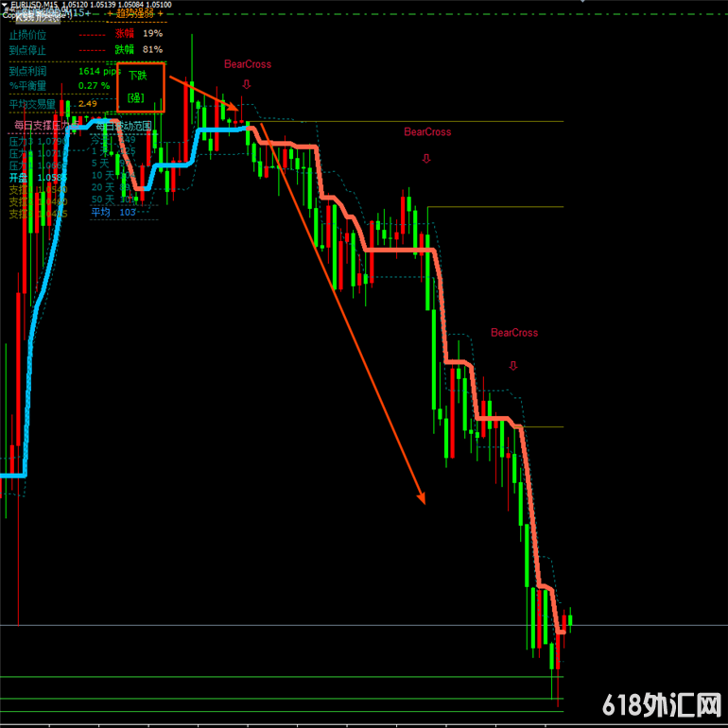Click the down arrow under the lowest BearCross
This screenshot has height=728, width=728.
[513, 365]
